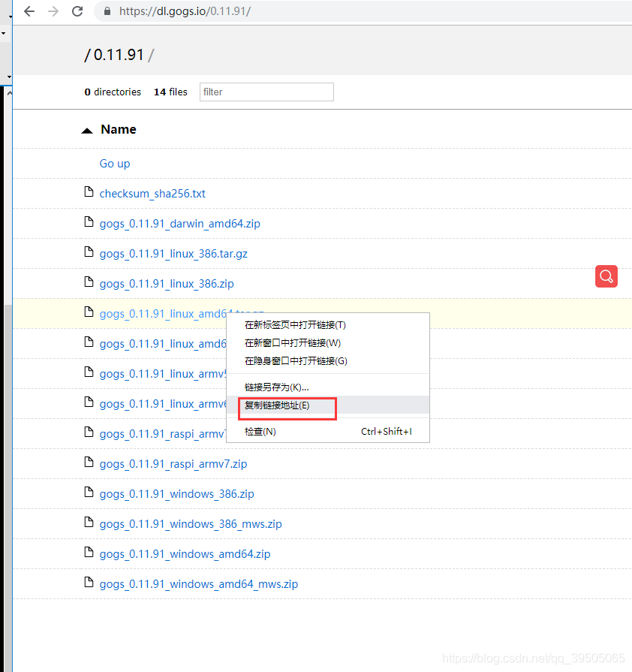This screenshot has height=672, width=632.
Task: Download gogs_0.11.91_windows_386_mws.zip
Action: point(191,524)
